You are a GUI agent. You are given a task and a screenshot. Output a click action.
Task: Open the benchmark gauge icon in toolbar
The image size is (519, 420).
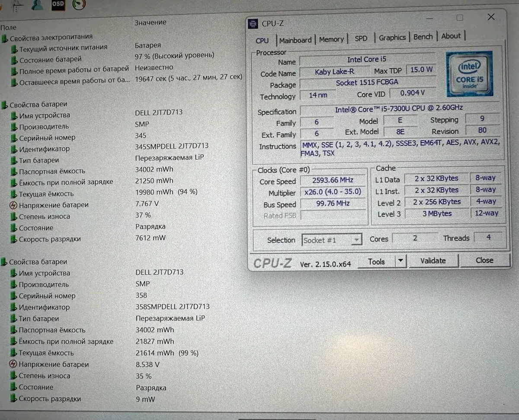pos(78,4)
